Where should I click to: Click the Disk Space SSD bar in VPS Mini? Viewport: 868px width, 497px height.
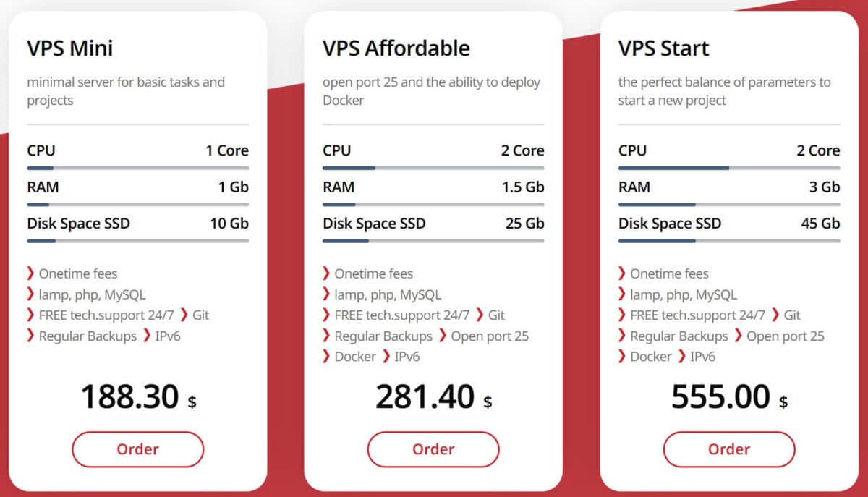tap(137, 240)
